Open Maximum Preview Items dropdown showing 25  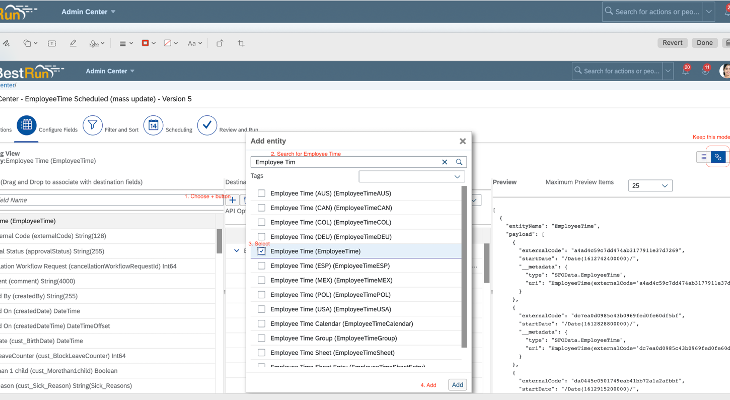pos(650,185)
